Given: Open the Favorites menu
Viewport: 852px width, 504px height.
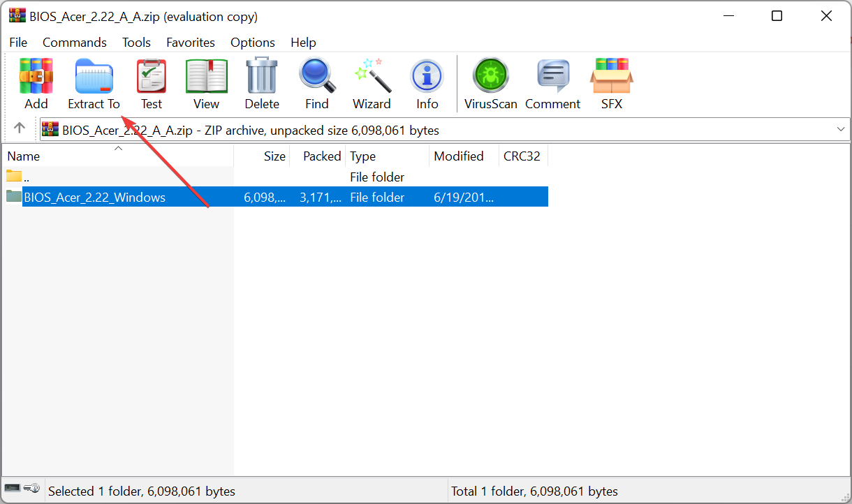Looking at the screenshot, I should point(191,43).
